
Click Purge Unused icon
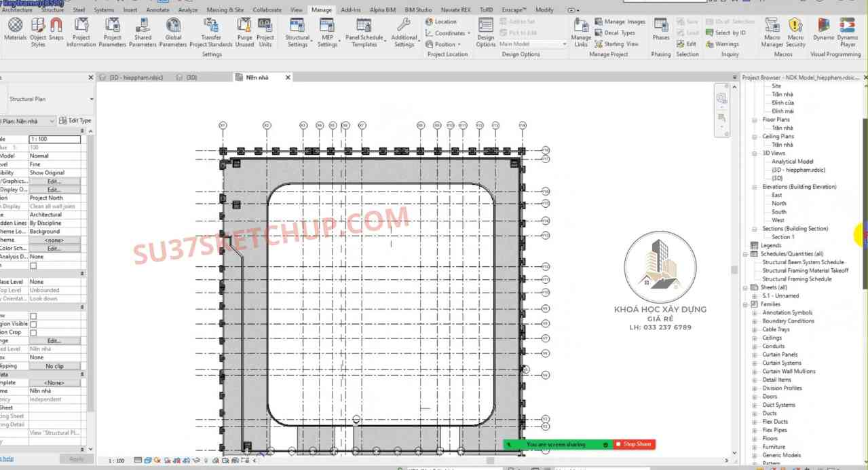click(x=244, y=32)
